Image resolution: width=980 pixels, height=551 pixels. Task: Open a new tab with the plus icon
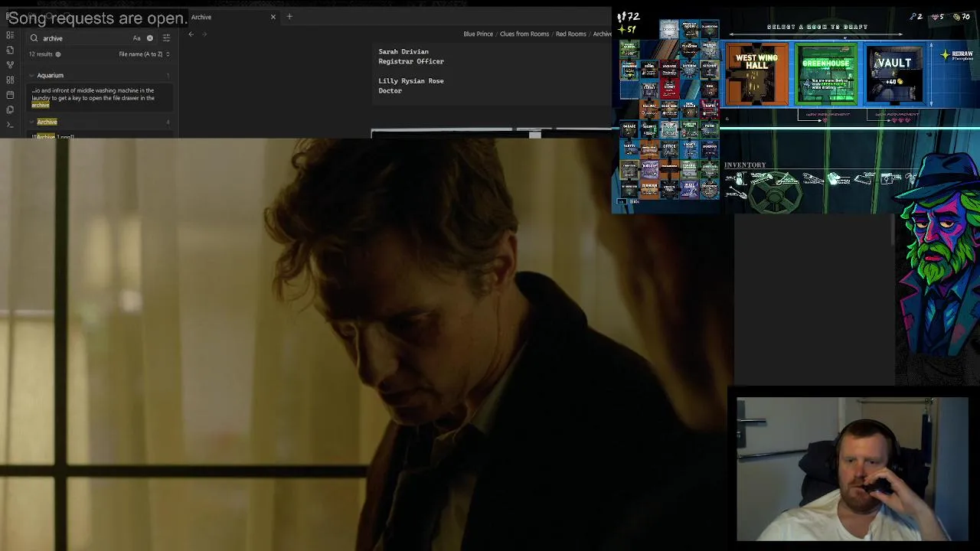[289, 17]
